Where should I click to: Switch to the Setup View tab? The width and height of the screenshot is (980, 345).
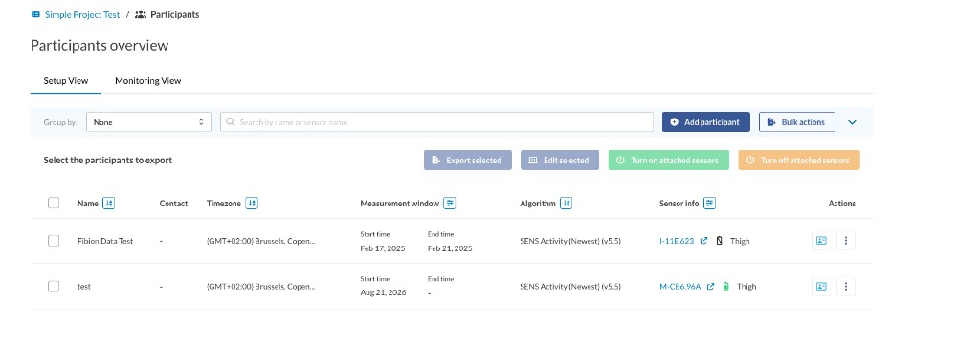pyautogui.click(x=66, y=81)
